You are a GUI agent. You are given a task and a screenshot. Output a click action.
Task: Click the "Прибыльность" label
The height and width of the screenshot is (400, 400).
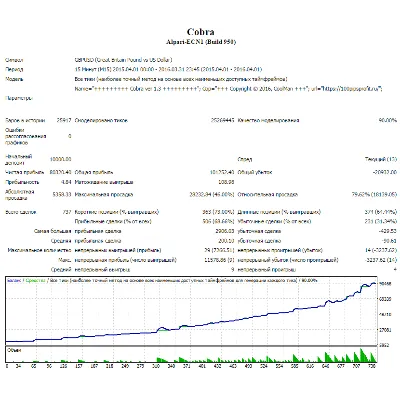tap(22, 182)
